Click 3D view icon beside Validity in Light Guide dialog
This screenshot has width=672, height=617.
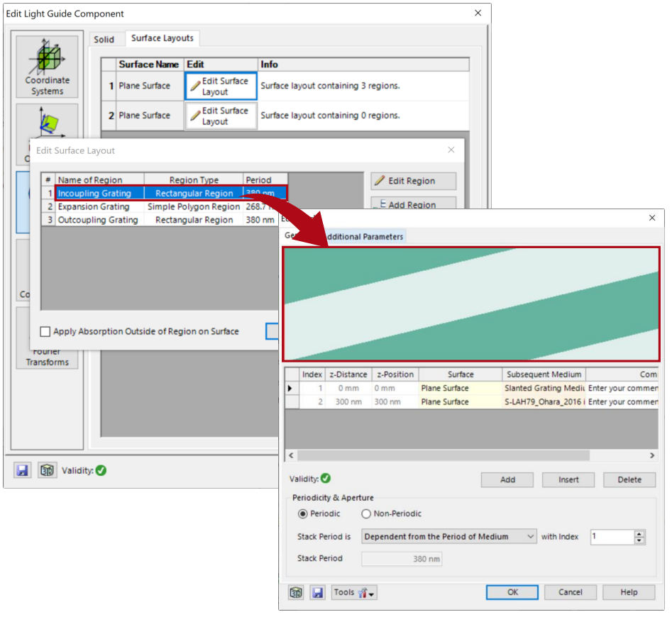point(48,470)
